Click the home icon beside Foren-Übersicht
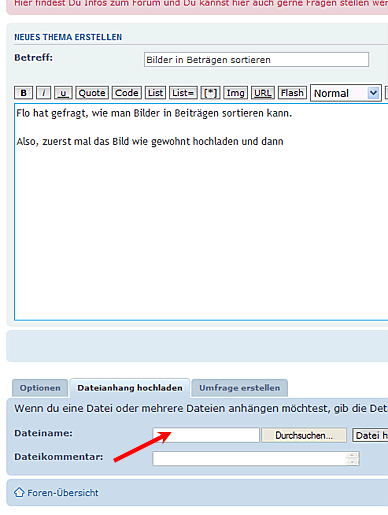Image resolution: width=388 pixels, height=515 pixels. (x=19, y=492)
